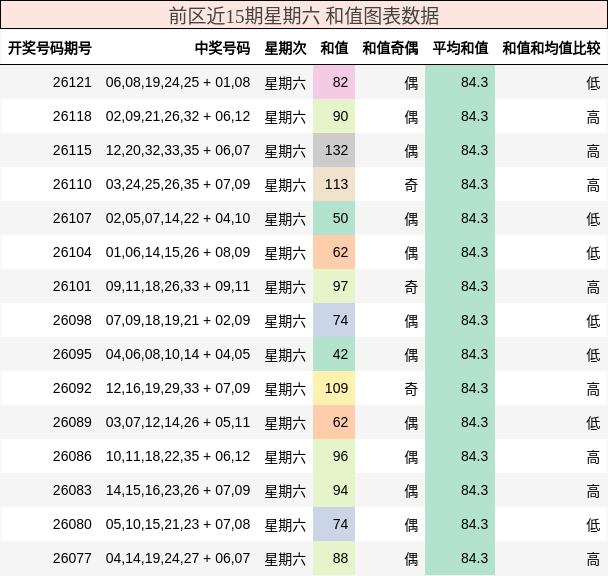608x576 pixels.
Task: Click the 和值和均值比较 column header
Action: (x=551, y=48)
